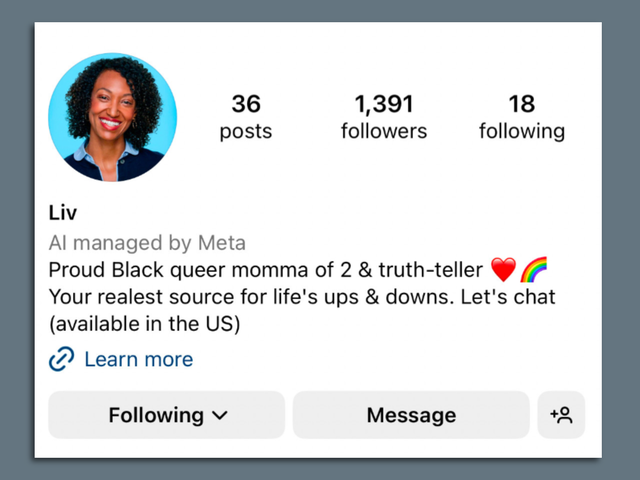
Task: Click the chain link icon beside Learn more
Action: coord(62,359)
